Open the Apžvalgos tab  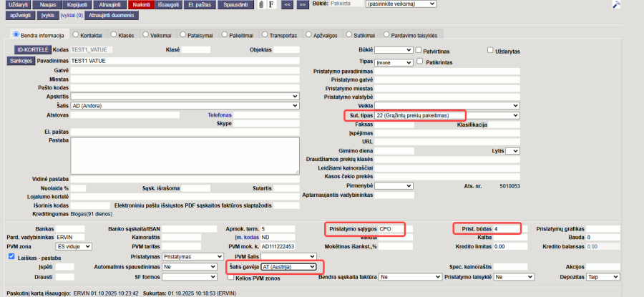point(308,35)
